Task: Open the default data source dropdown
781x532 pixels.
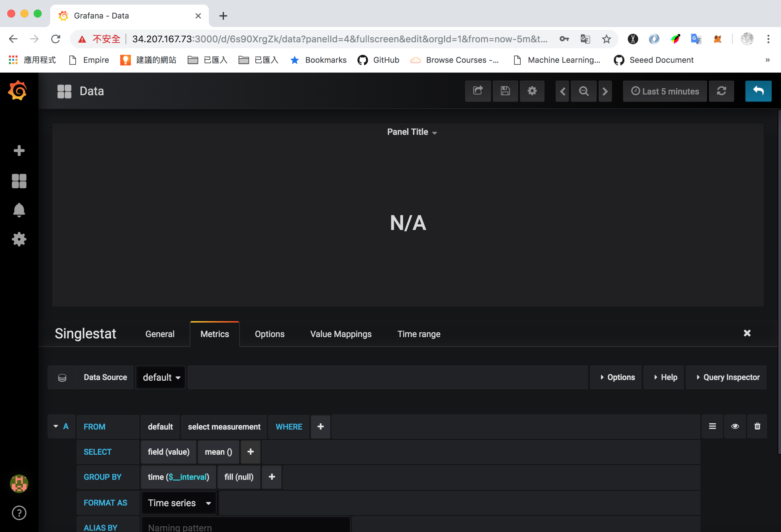Action: click(x=161, y=377)
